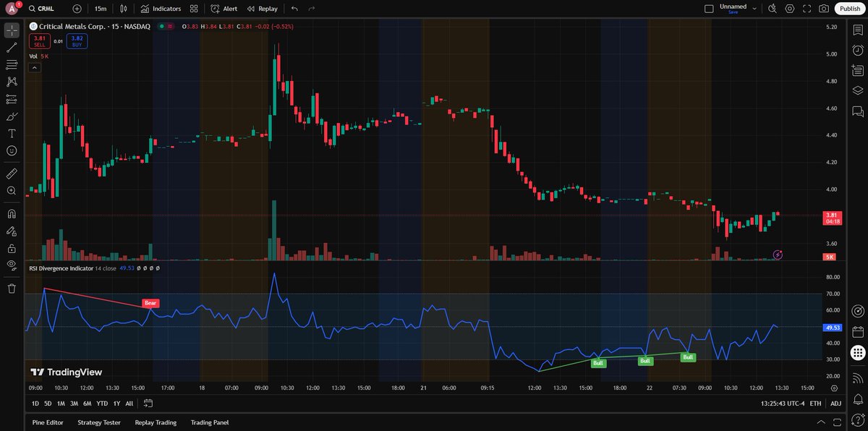Open the forecasting and measurement tools

(12, 99)
